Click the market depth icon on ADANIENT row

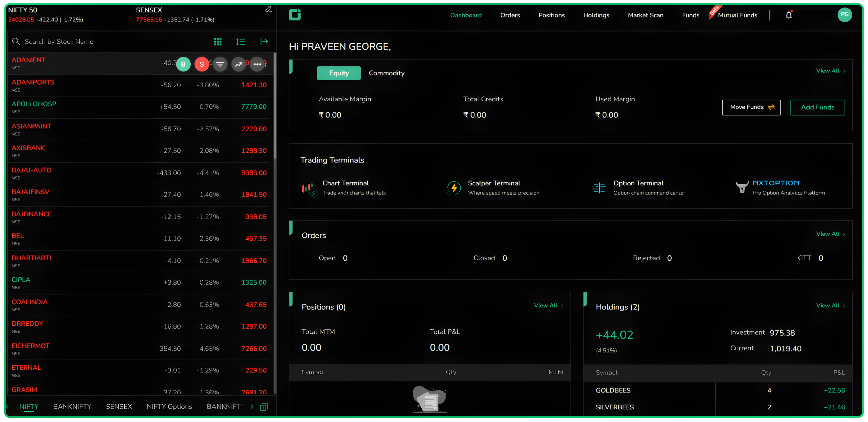coord(220,64)
